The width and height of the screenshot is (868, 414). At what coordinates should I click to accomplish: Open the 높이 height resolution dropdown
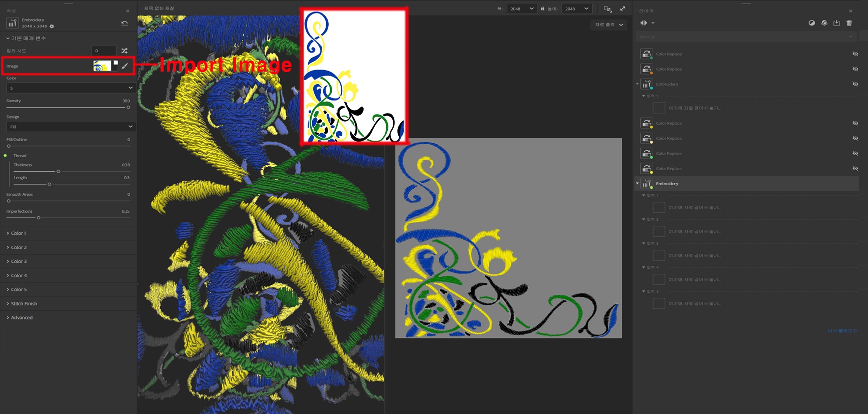(x=577, y=9)
